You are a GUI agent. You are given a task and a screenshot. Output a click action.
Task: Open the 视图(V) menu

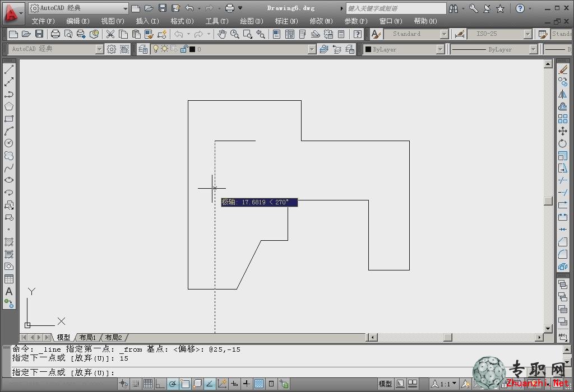(113, 21)
